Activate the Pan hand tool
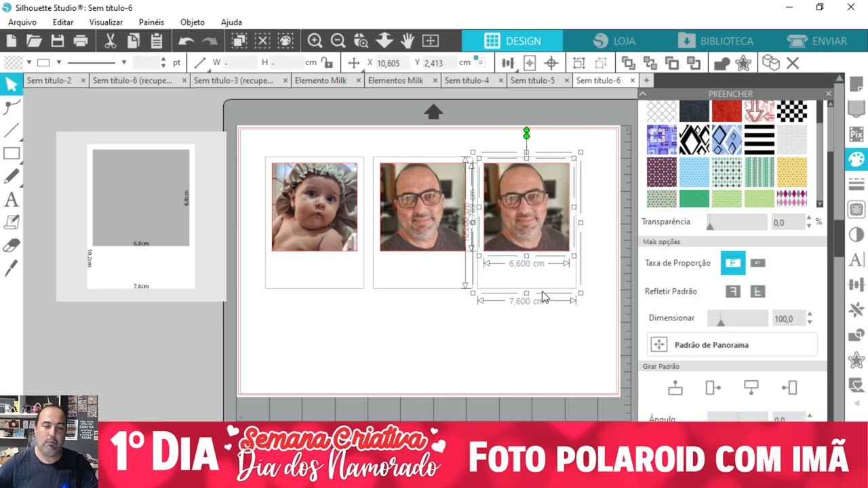 407,41
